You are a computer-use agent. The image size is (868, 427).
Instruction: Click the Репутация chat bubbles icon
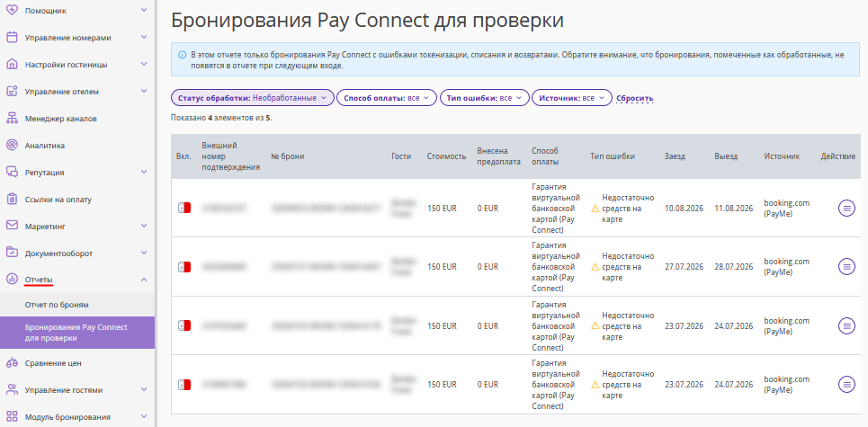tap(12, 172)
